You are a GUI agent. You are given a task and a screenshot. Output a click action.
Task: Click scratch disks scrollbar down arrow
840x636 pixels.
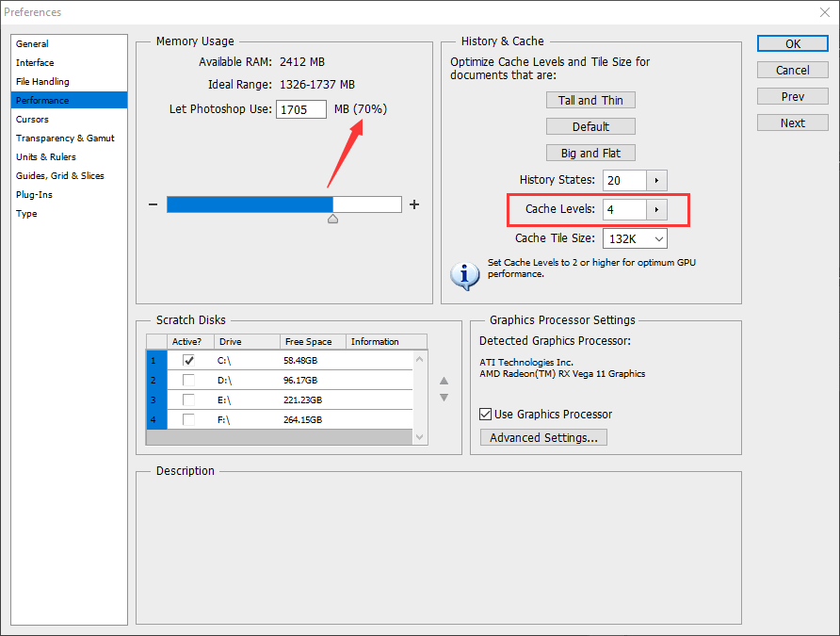click(x=420, y=437)
